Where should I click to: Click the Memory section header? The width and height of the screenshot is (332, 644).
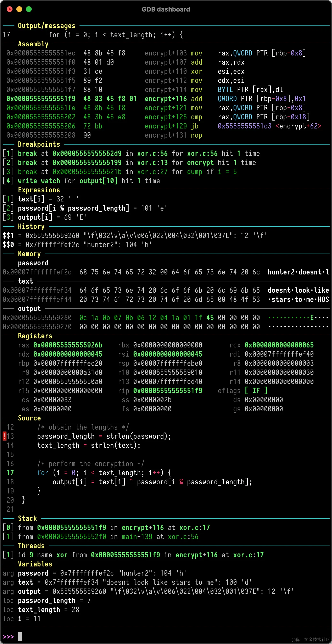coord(29,254)
